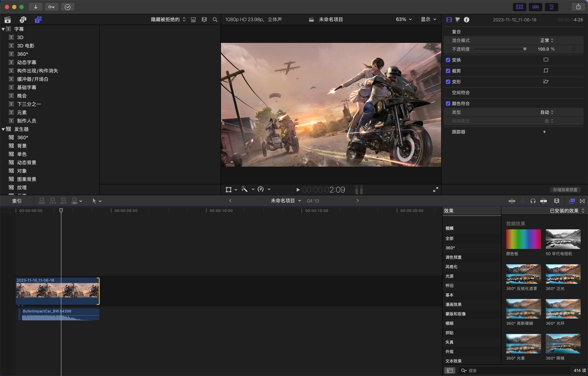Open the 隐藏被拒绝的 filter dropdown

click(168, 20)
